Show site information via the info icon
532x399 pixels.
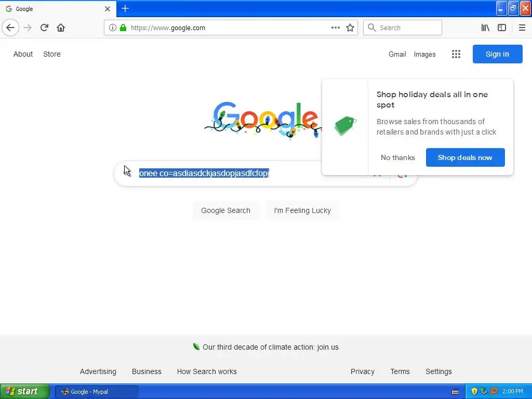point(112,28)
